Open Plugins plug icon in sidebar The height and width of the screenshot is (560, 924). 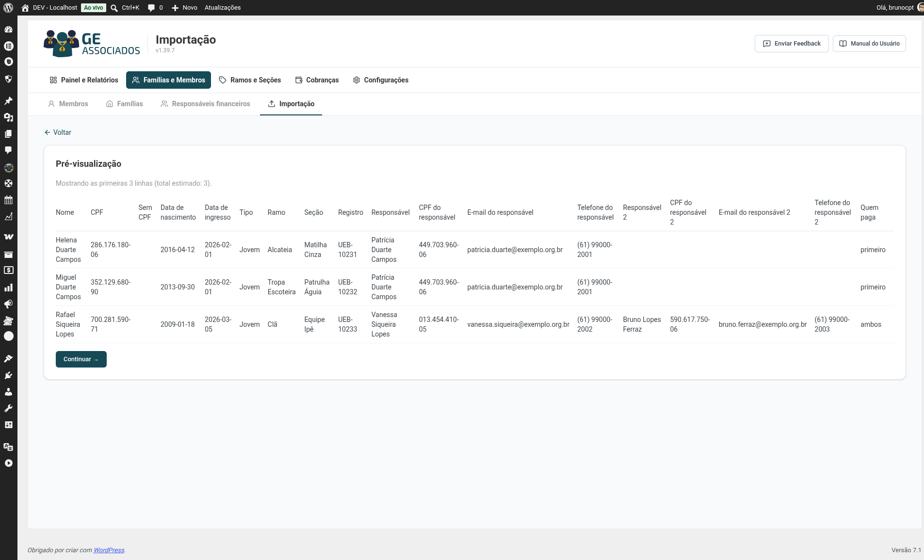click(x=8, y=375)
